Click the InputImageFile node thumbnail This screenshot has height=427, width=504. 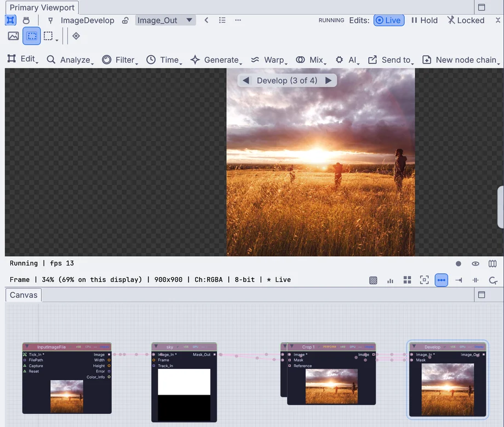67,396
